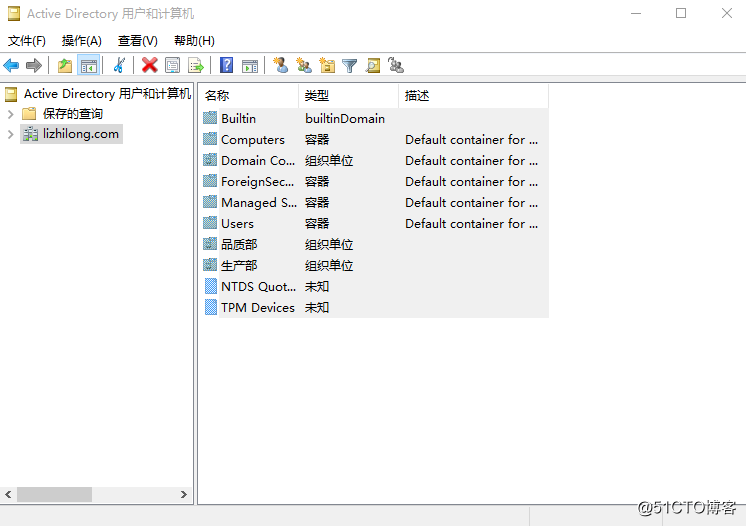The width and height of the screenshot is (746, 526).
Task: Create a new group icon
Action: (x=304, y=65)
